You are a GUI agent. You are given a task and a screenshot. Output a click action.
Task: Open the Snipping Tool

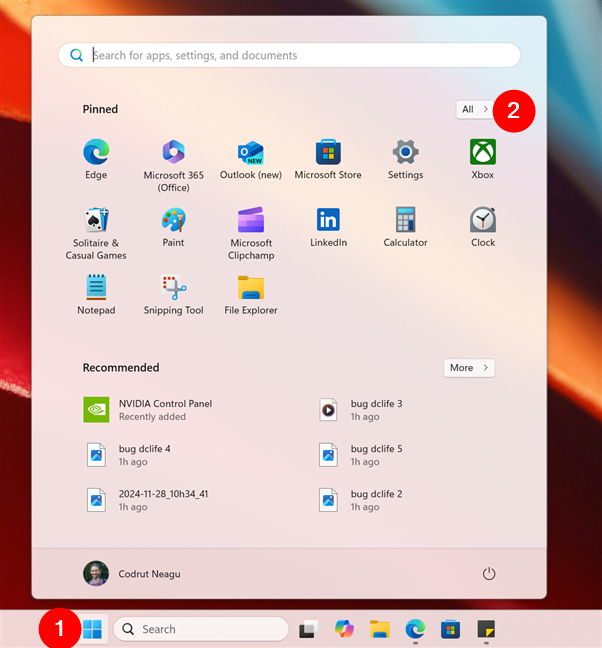(174, 295)
